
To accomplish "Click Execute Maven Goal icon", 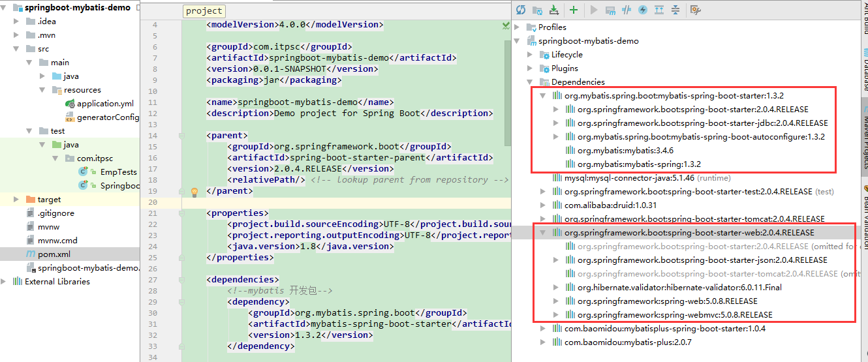I will [x=611, y=10].
